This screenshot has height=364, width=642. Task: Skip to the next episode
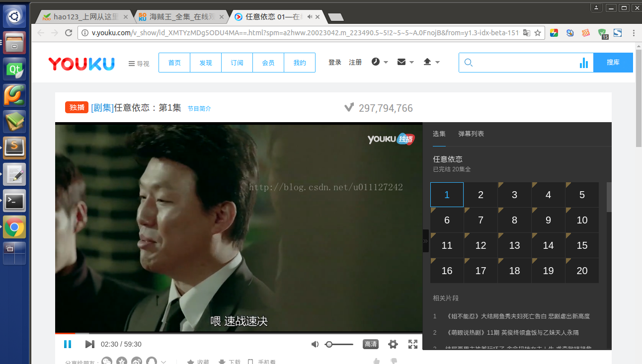click(89, 344)
